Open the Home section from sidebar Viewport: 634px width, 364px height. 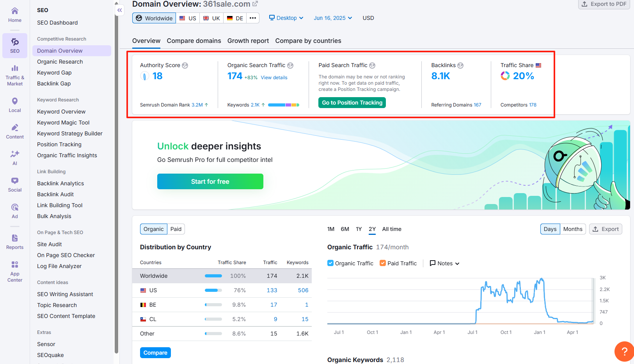click(x=14, y=14)
